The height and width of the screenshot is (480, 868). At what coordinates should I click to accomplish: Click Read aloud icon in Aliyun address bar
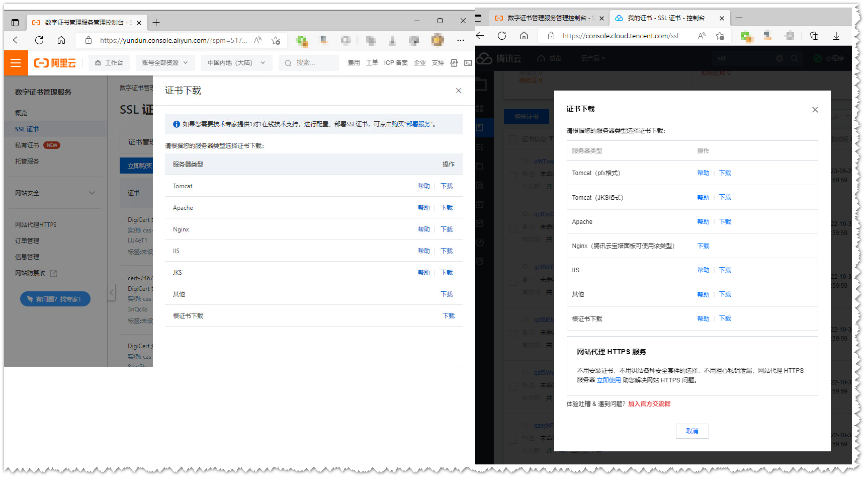(258, 40)
